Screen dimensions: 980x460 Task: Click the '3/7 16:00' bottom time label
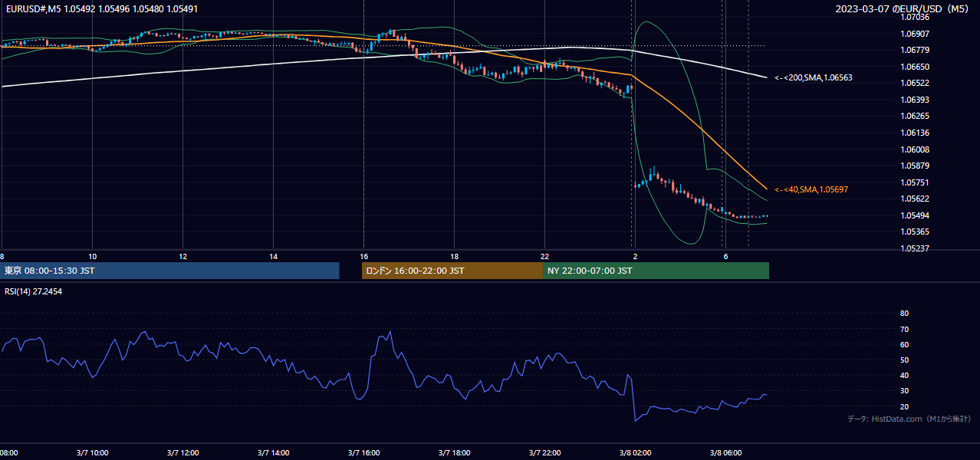[x=363, y=453]
